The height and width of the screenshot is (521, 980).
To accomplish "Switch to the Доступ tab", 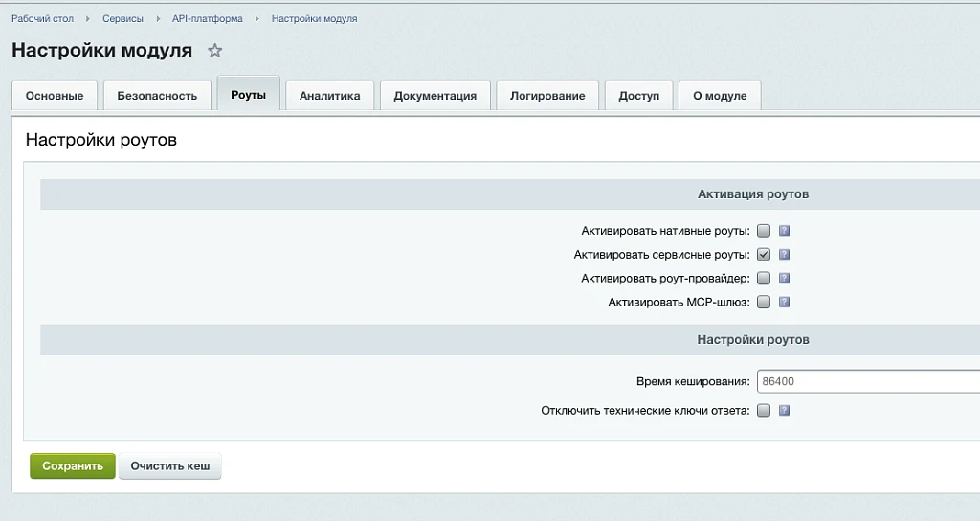I will coord(638,96).
